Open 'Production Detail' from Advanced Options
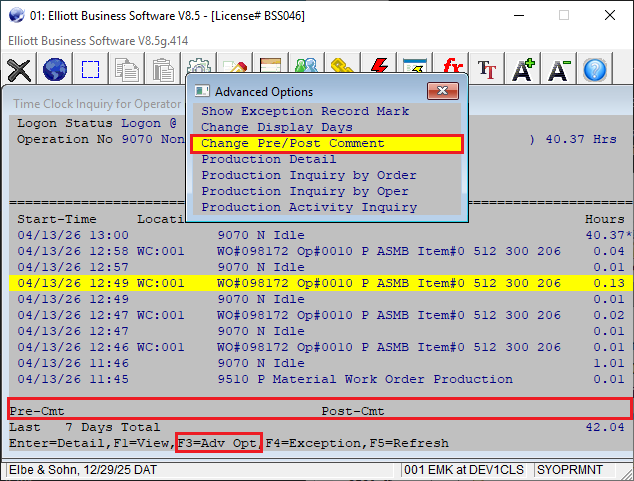Screen dimensions: 634x481 (x=269, y=160)
